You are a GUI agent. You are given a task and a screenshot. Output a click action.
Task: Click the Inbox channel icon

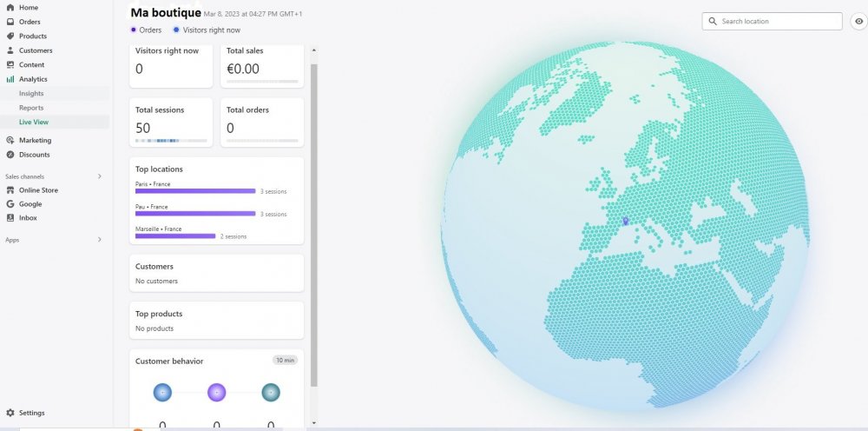10,218
